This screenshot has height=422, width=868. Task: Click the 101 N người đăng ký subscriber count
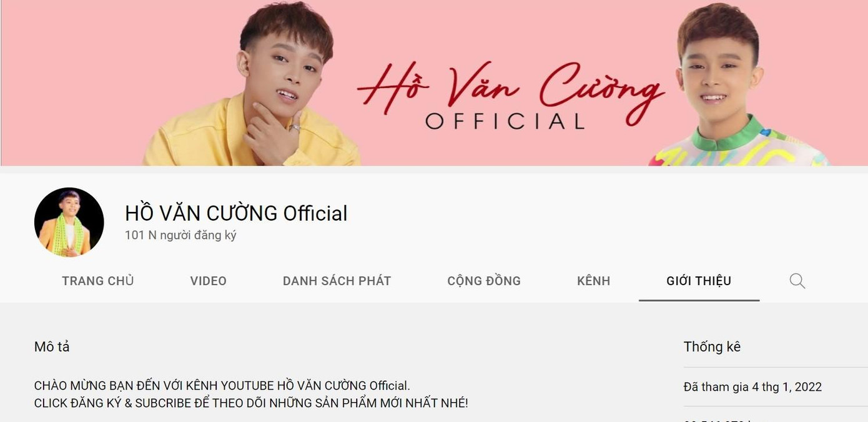coord(180,236)
